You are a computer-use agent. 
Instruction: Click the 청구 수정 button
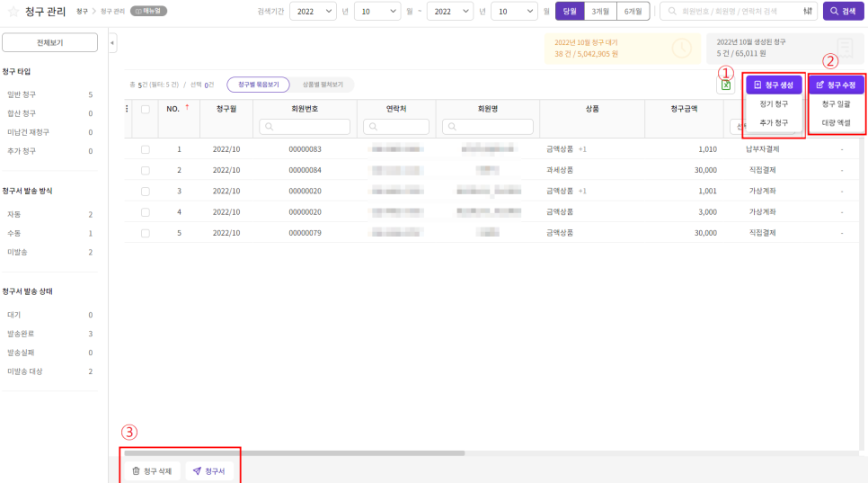click(836, 85)
